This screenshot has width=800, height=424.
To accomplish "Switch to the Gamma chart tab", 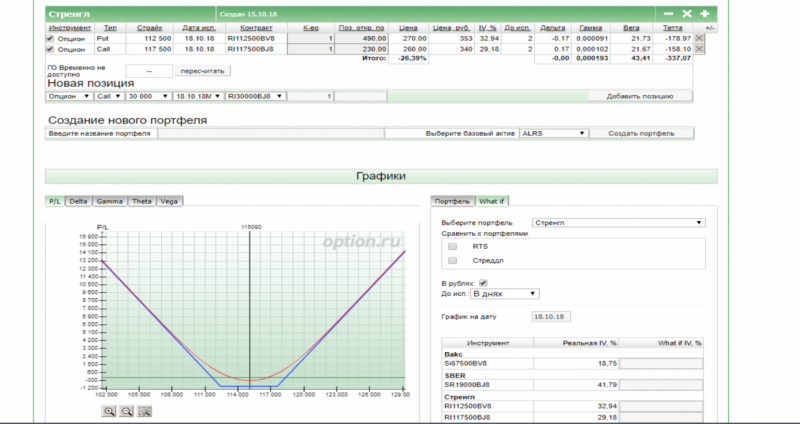I will 110,201.
